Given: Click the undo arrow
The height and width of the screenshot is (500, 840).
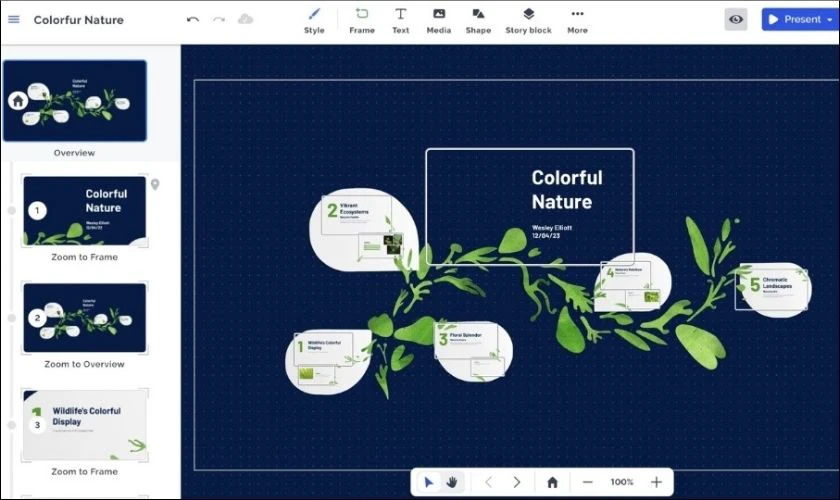Looking at the screenshot, I should 193,19.
